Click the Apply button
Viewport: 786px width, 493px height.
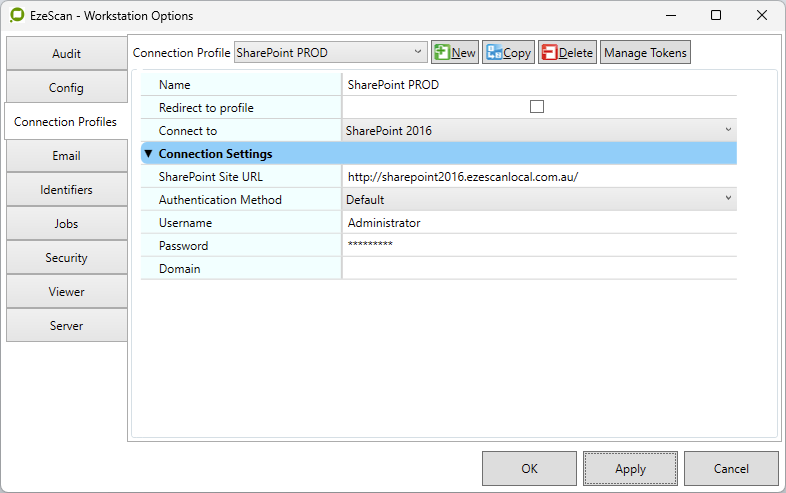pyautogui.click(x=630, y=468)
